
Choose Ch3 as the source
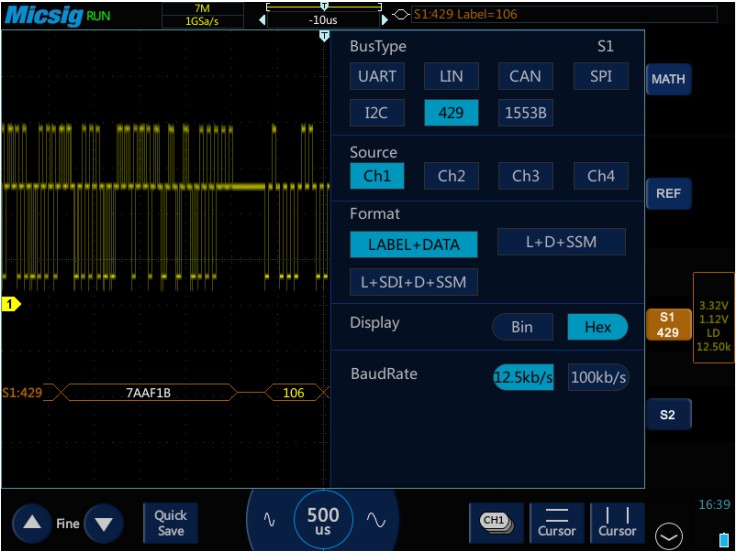coord(526,176)
